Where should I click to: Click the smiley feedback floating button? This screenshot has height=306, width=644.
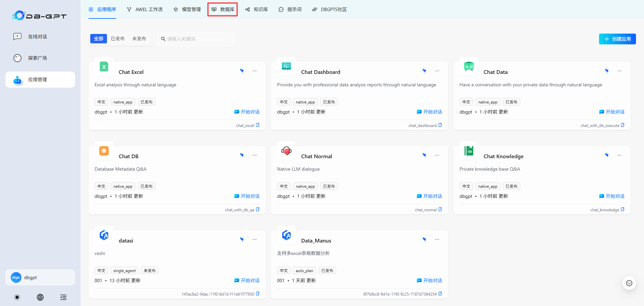[x=629, y=283]
